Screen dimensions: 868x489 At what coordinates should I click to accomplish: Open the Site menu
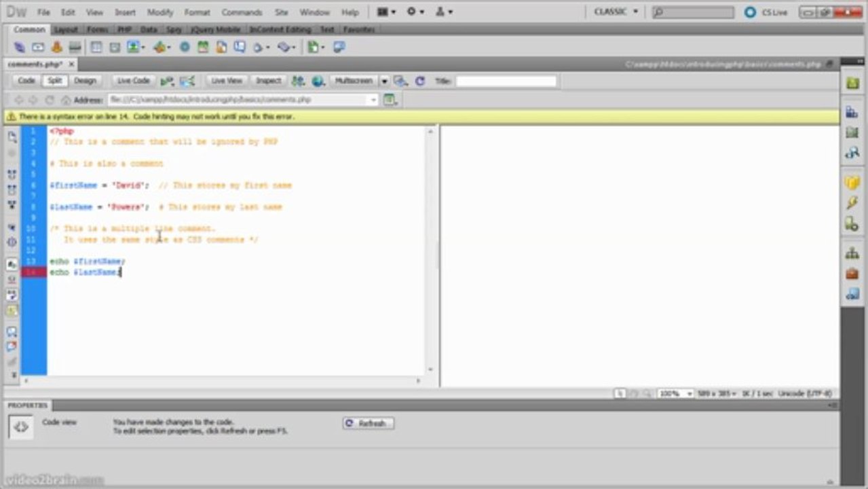pyautogui.click(x=281, y=12)
